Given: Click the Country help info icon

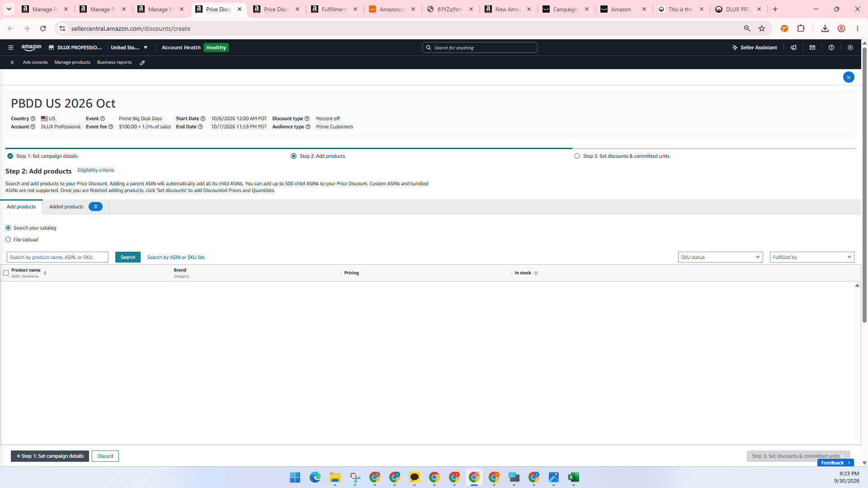Looking at the screenshot, I should tap(33, 119).
